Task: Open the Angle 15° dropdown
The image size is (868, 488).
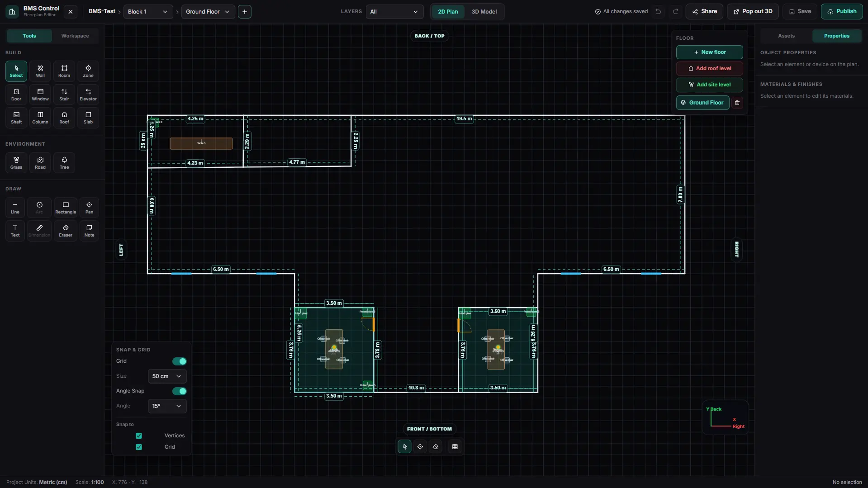Action: [x=167, y=406]
